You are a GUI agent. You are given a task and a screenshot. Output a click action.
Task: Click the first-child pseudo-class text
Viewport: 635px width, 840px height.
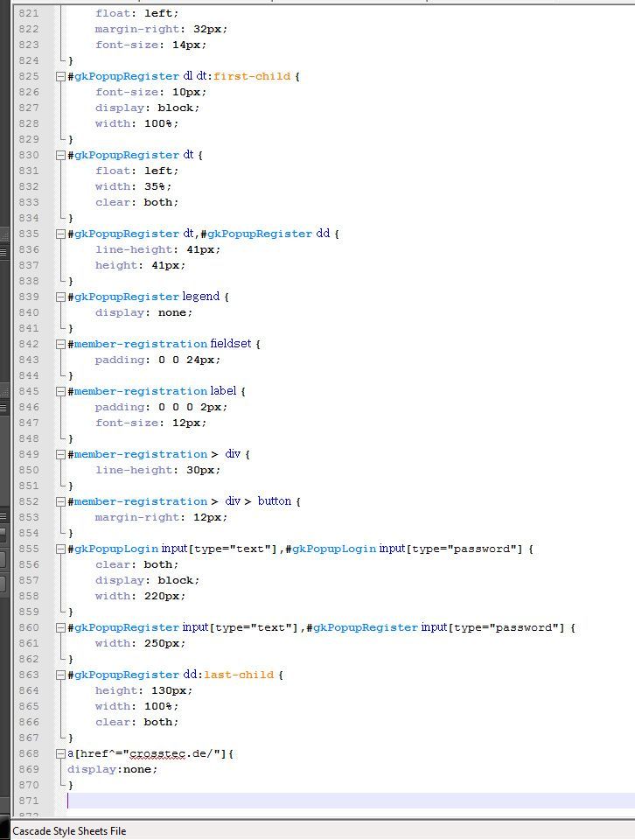[252, 76]
